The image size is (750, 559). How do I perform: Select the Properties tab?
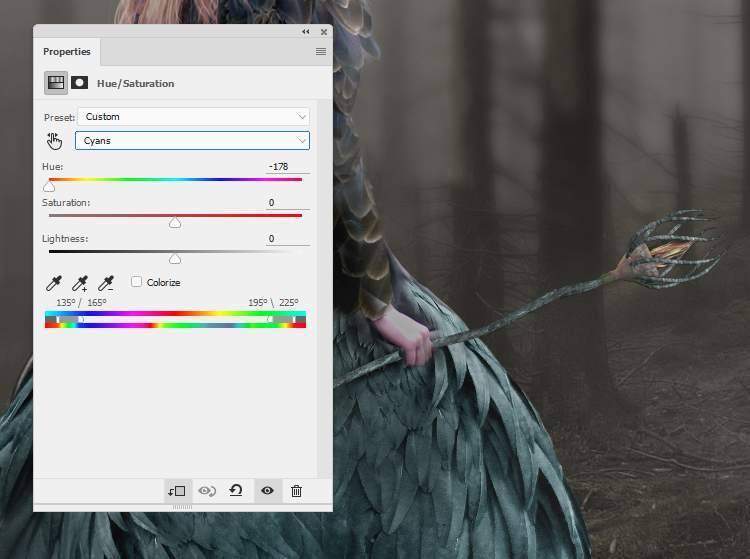click(66, 52)
